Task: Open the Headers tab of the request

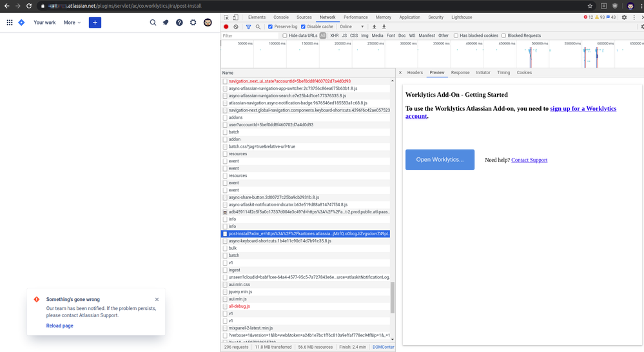Action: tap(415, 73)
